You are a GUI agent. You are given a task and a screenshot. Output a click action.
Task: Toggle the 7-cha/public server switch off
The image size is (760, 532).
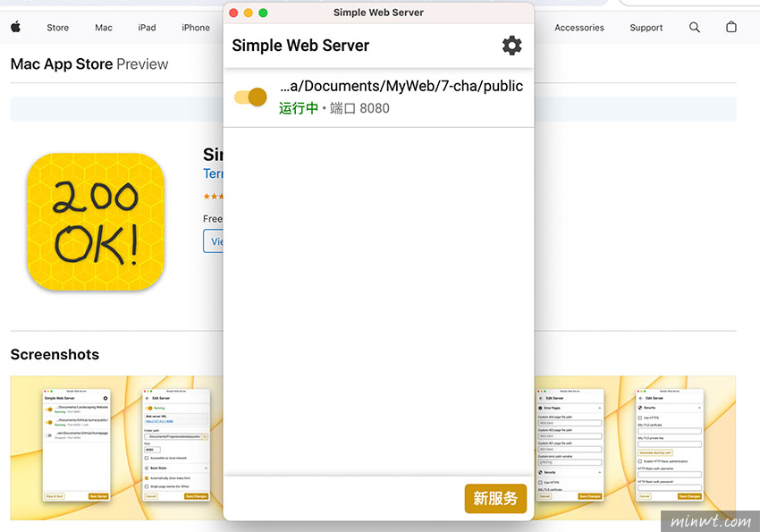pos(250,97)
